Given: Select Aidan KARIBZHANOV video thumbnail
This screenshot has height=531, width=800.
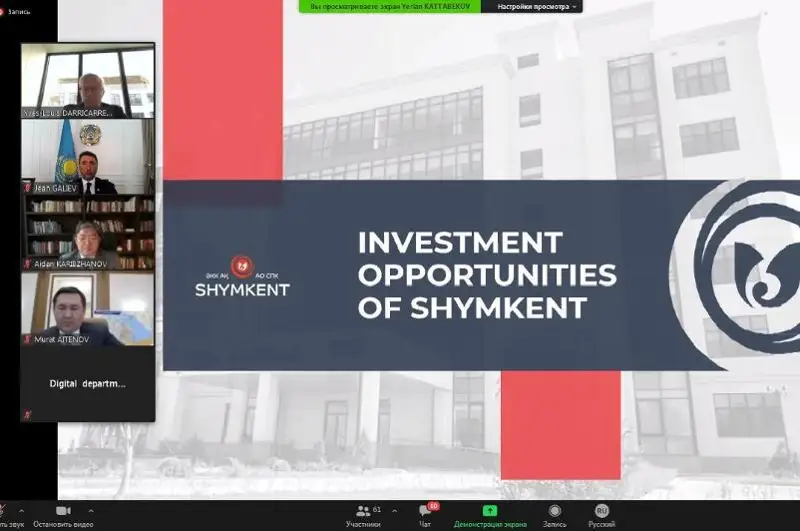Looking at the screenshot, I should (88, 232).
